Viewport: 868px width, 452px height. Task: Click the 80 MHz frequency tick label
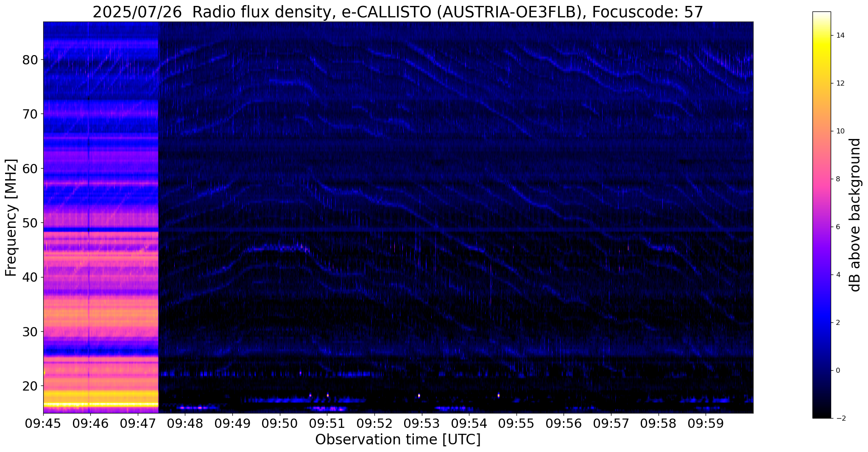click(30, 60)
